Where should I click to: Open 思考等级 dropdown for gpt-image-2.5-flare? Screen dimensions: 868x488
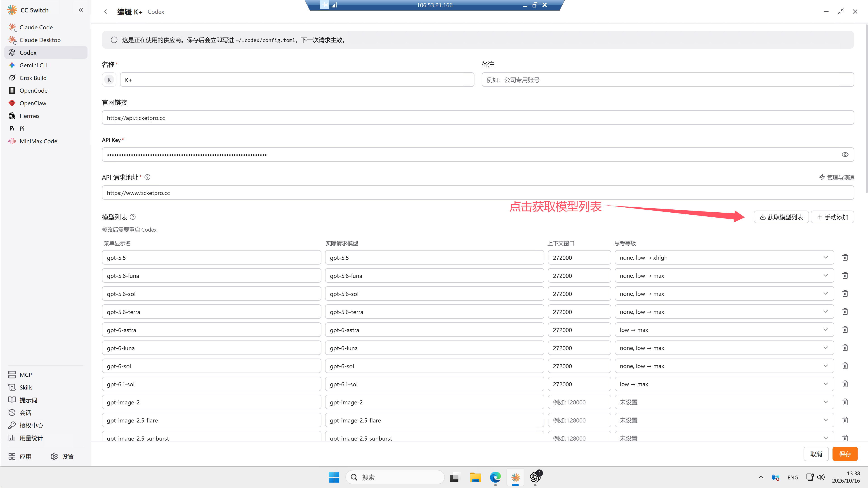[x=724, y=420]
